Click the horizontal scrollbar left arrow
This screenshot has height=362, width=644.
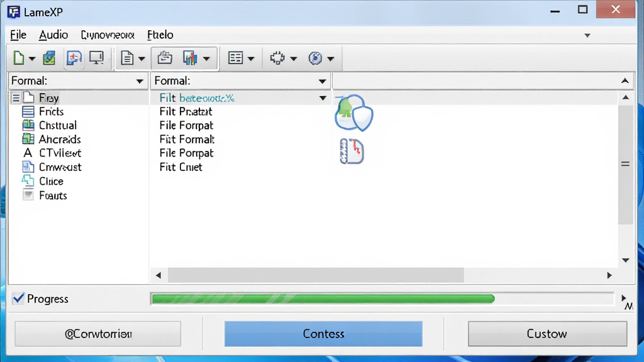tap(158, 275)
